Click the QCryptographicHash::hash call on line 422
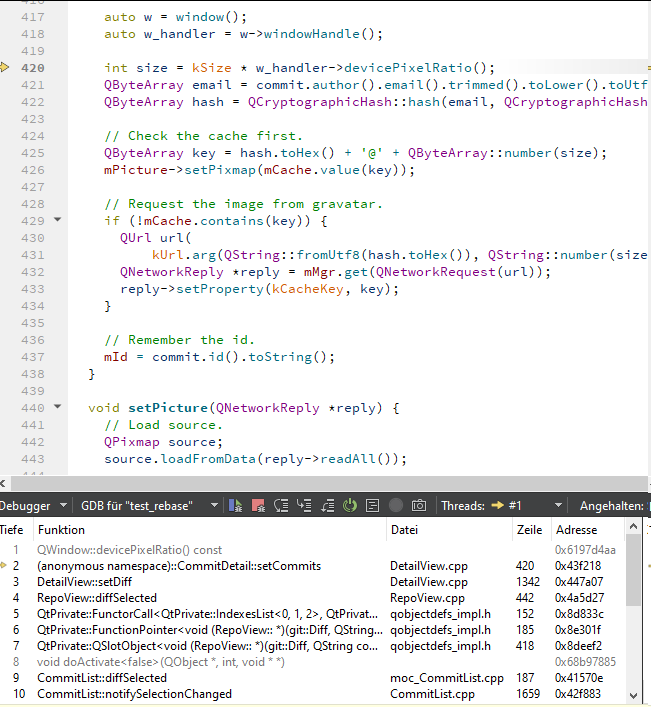Screen dimensions: 651x707 pos(344,101)
